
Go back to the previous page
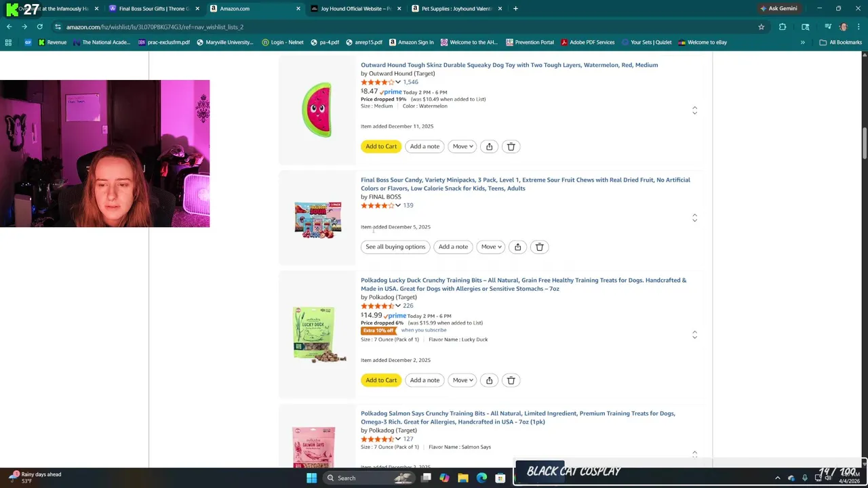(x=9, y=26)
